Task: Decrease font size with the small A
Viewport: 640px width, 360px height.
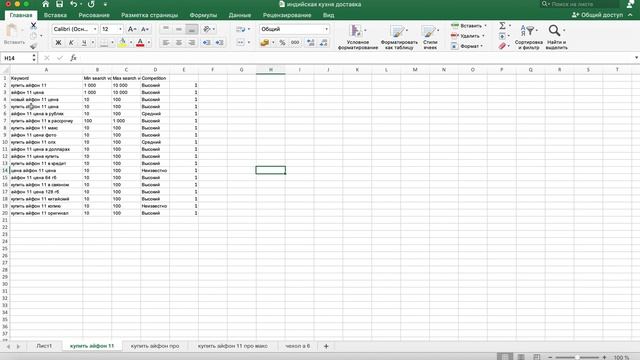Action: pyautogui.click(x=144, y=29)
